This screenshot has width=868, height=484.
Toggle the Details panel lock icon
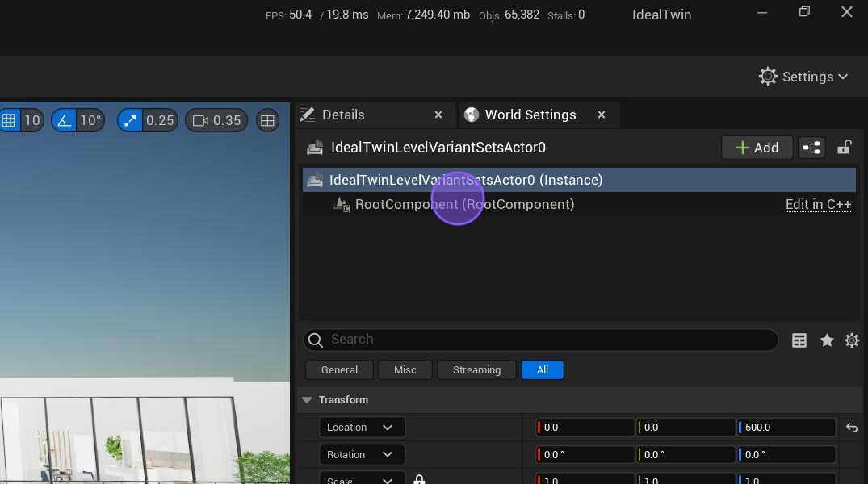844,148
